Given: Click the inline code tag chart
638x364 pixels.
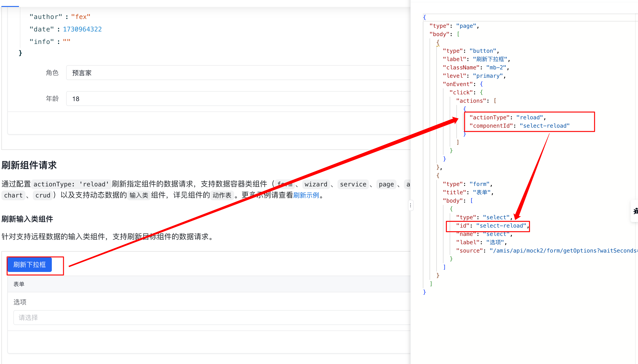Looking at the screenshot, I should (13, 195).
